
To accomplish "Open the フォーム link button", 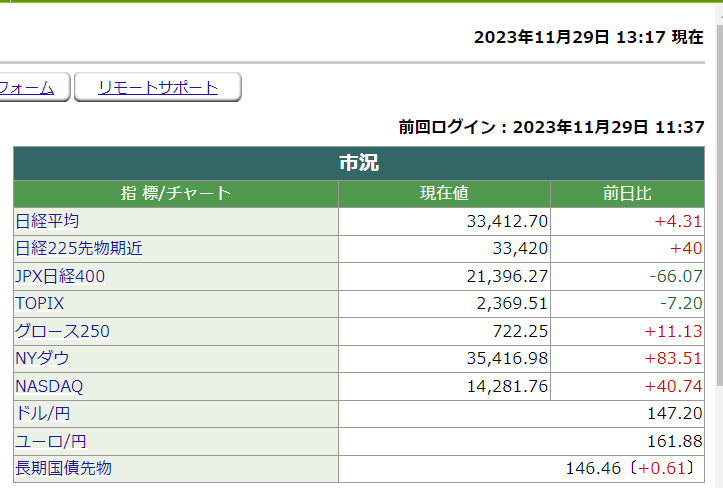I will (28, 87).
